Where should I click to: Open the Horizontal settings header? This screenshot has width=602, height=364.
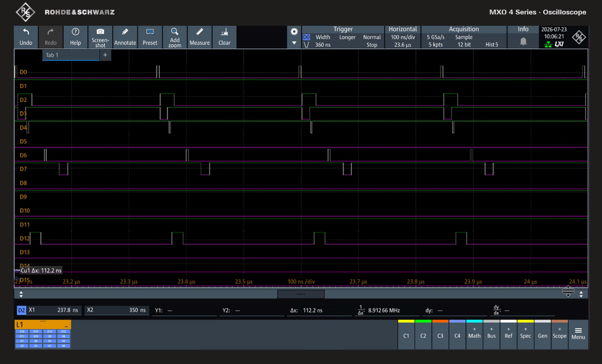point(403,29)
